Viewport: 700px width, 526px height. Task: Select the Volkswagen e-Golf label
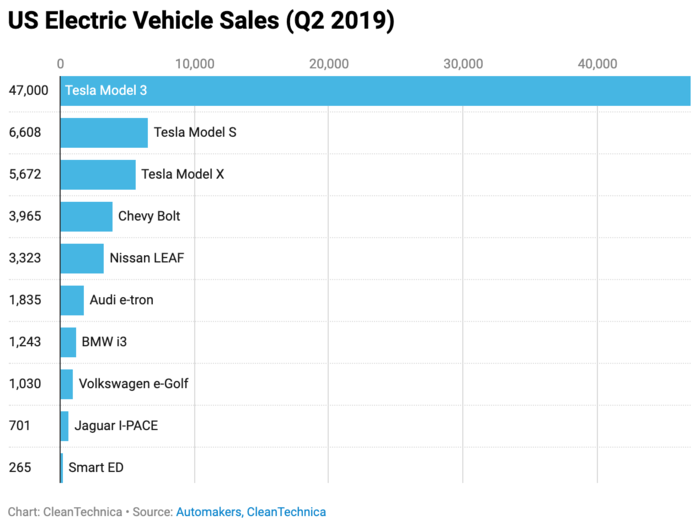133,384
